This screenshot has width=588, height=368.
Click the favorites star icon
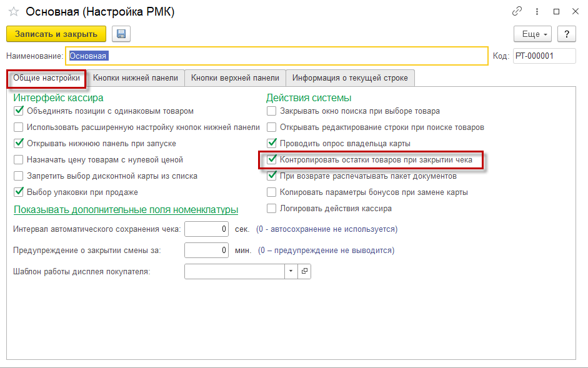click(x=12, y=11)
